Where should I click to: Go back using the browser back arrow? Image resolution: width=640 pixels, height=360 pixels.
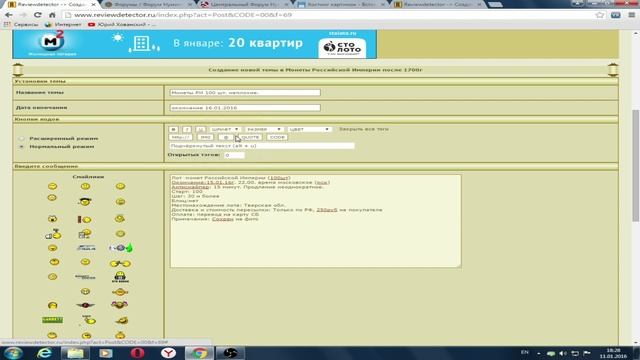pyautogui.click(x=9, y=15)
